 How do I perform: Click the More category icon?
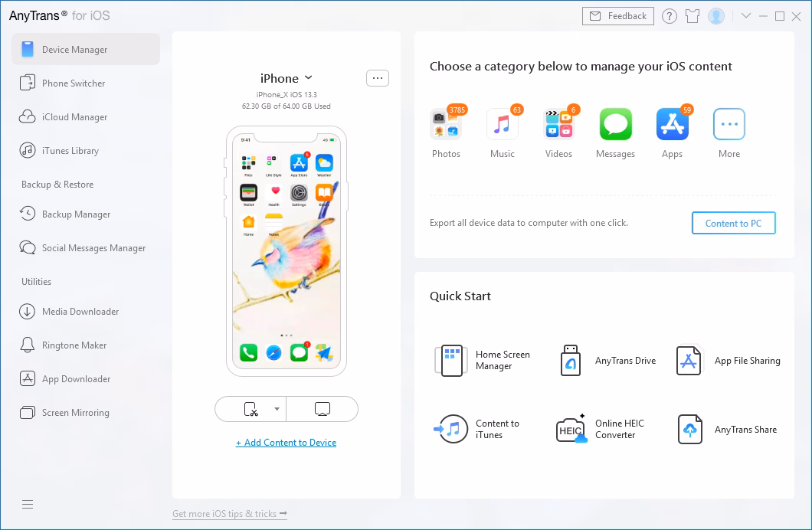(729, 124)
